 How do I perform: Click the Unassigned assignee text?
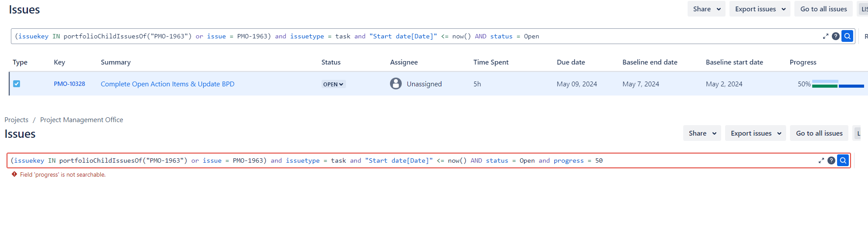pos(424,84)
